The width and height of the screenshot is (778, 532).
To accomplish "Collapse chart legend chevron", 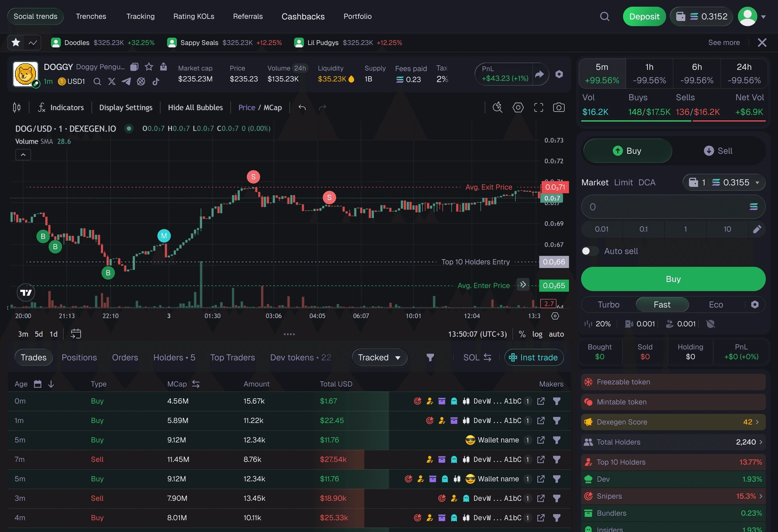I will click(23, 155).
